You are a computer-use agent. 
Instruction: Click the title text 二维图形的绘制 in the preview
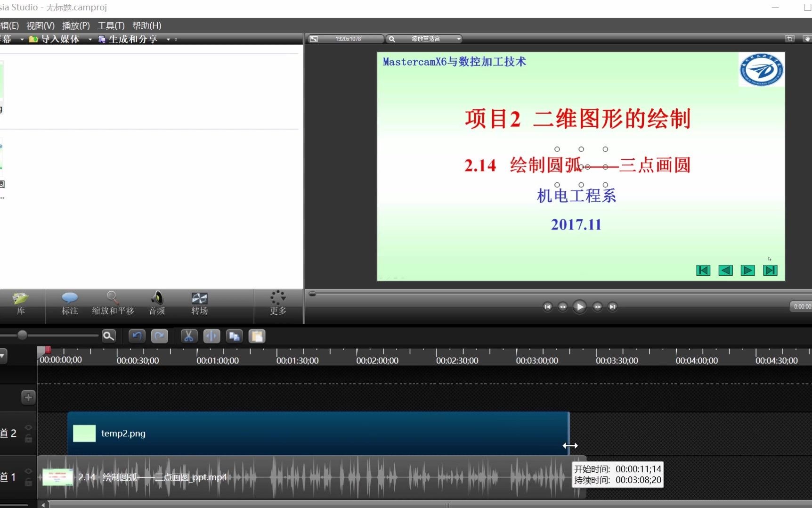612,119
